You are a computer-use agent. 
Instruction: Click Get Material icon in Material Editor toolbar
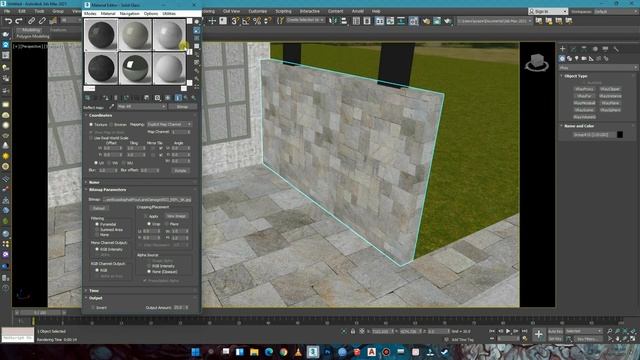[87, 98]
